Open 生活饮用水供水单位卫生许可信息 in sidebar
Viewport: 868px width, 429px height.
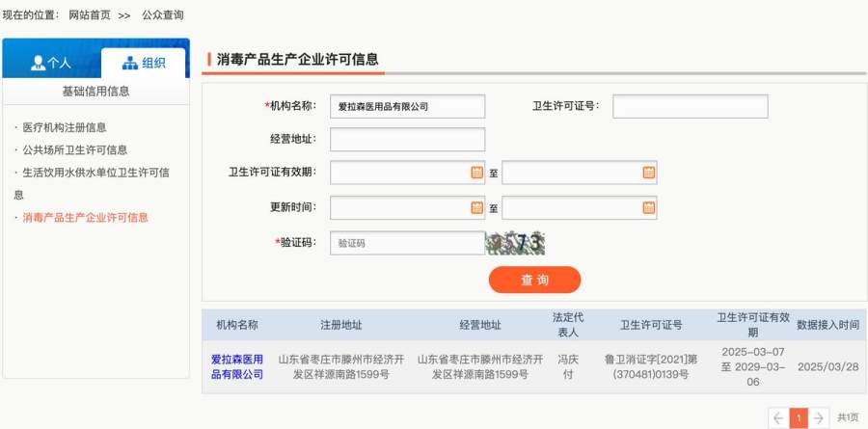click(95, 173)
